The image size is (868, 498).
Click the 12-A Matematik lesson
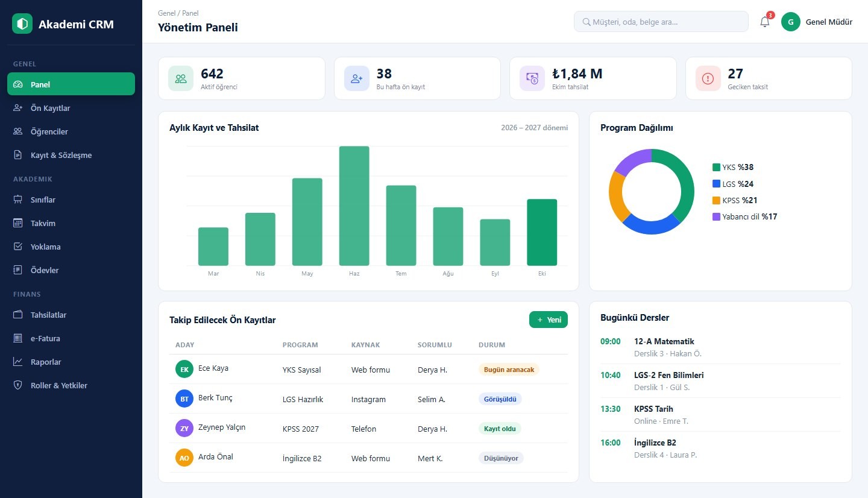point(720,347)
